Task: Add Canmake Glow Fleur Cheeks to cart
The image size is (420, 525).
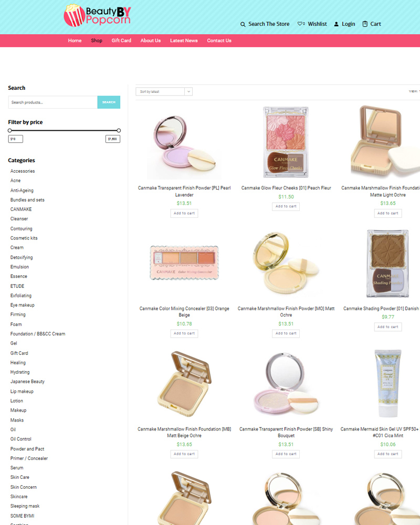Action: (286, 206)
